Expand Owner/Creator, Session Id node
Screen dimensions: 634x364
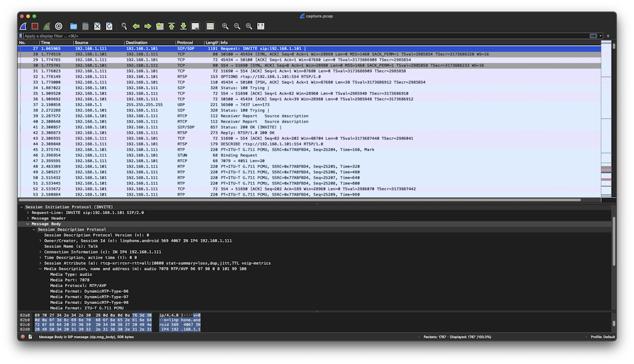pyautogui.click(x=40, y=241)
